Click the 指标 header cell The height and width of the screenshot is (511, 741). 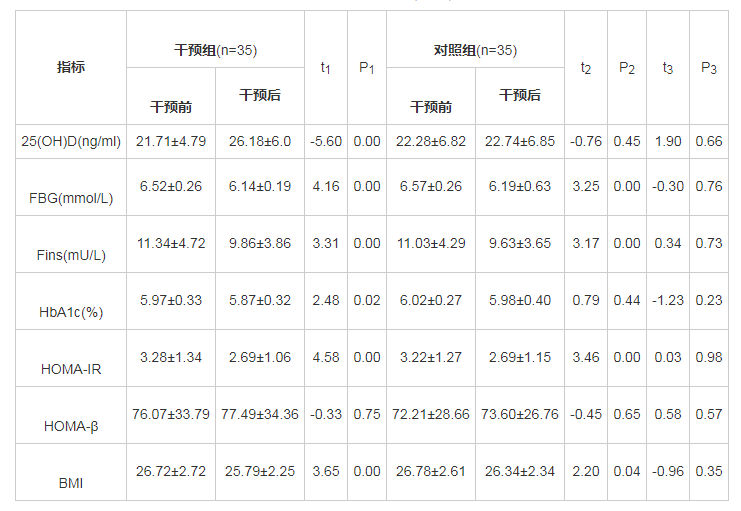(70, 67)
